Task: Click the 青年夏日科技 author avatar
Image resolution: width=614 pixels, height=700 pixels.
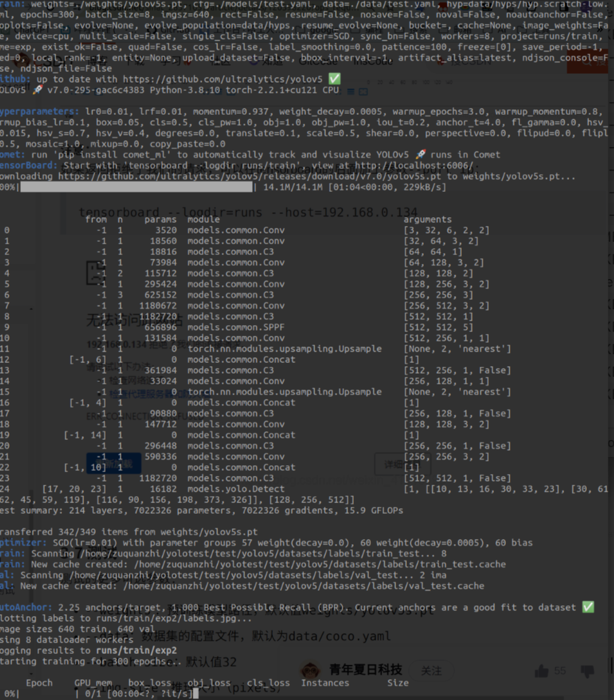Action: click(x=310, y=670)
